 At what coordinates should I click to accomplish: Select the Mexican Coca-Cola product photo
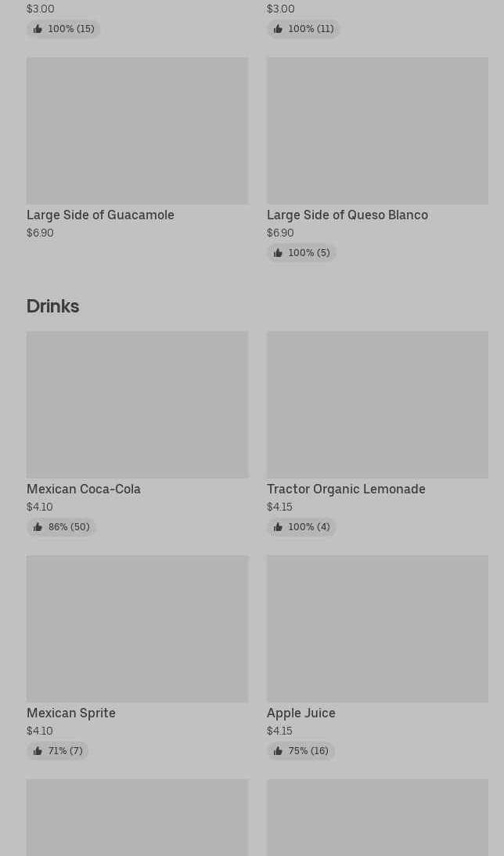[x=137, y=405]
